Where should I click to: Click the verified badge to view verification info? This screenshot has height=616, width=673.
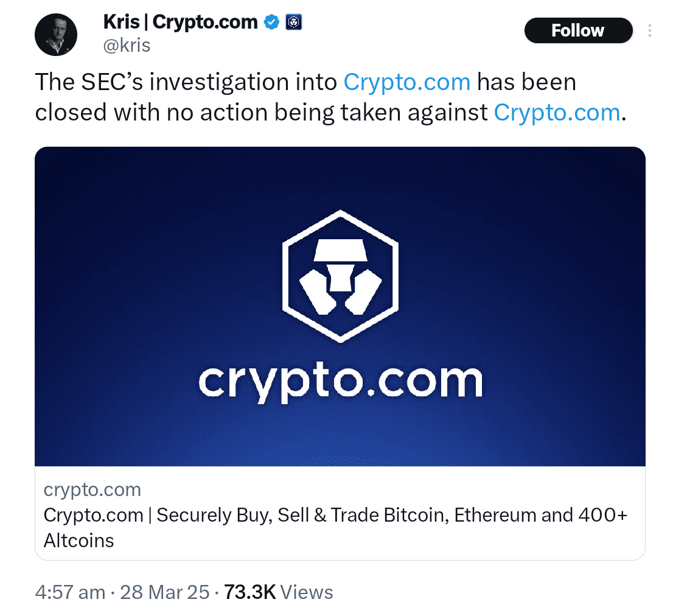tap(272, 21)
